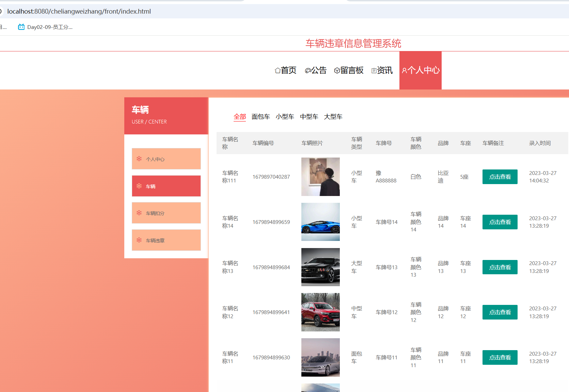Click the 车辆违章信息管理系统 site title
The height and width of the screenshot is (392, 569).
[x=353, y=44]
